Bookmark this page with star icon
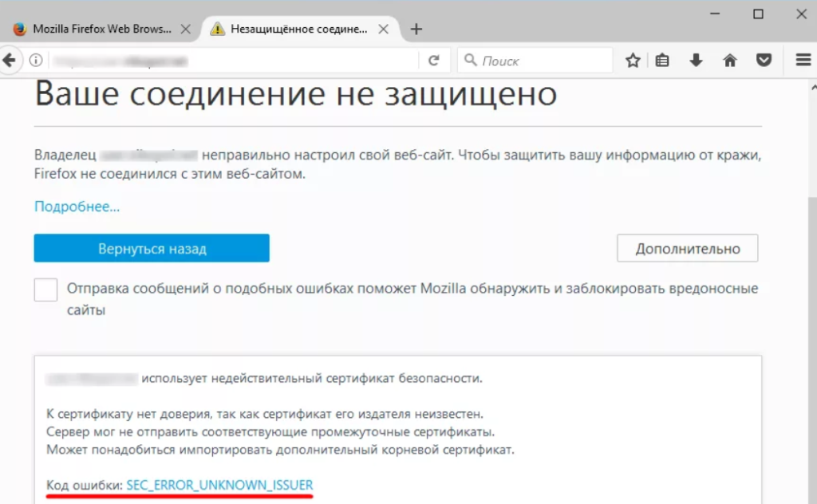The width and height of the screenshot is (817, 504). coord(633,61)
